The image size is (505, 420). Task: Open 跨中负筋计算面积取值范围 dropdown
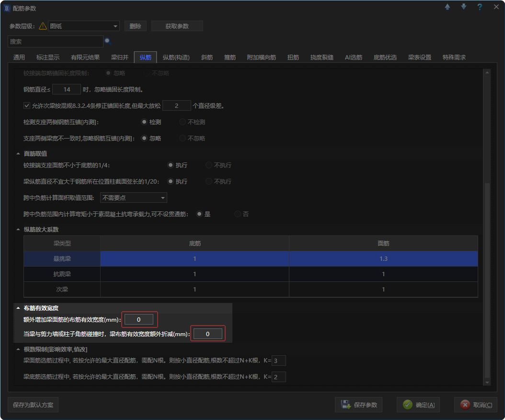pos(134,198)
